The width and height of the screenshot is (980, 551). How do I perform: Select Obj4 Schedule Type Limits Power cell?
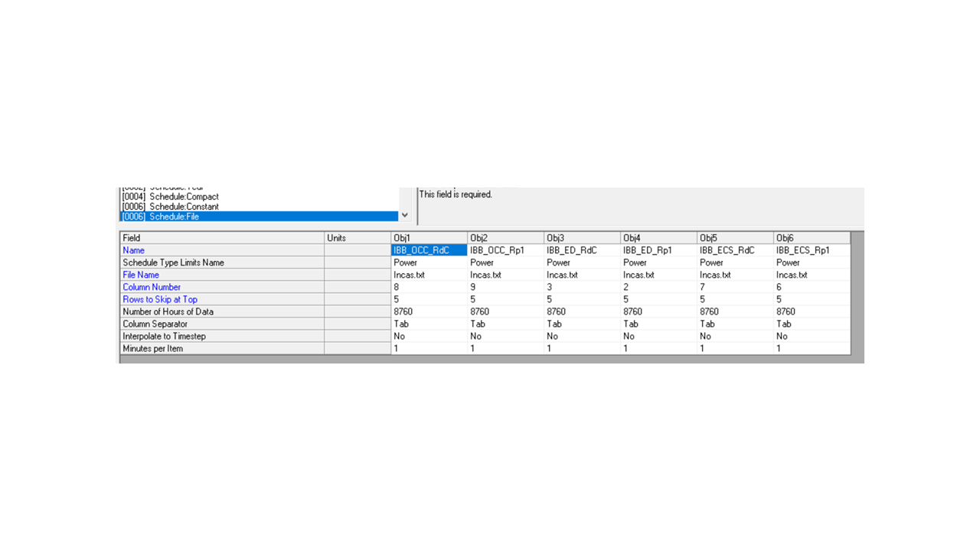(x=658, y=262)
